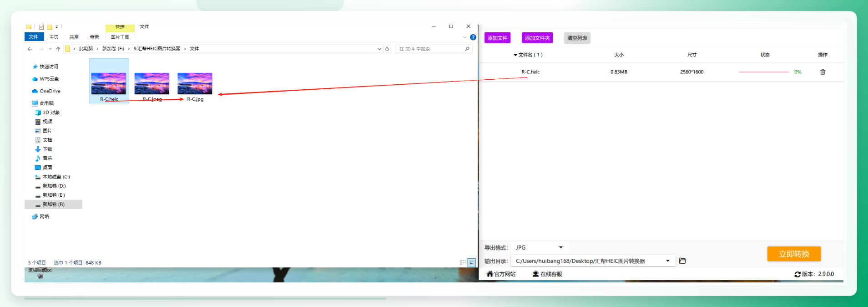This screenshot has width=868, height=307.
Task: Expand breadcrumb arrow after 此电脑
Action: (x=97, y=49)
